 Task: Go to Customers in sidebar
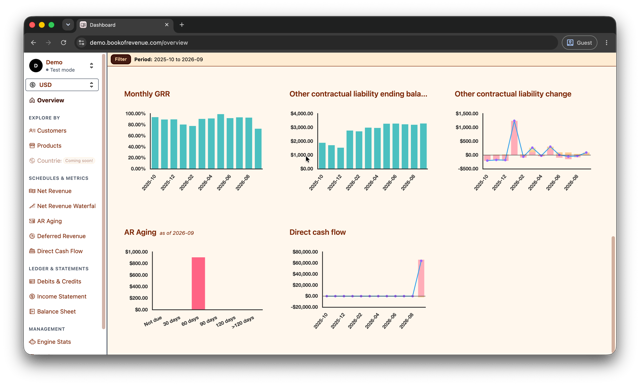point(51,131)
